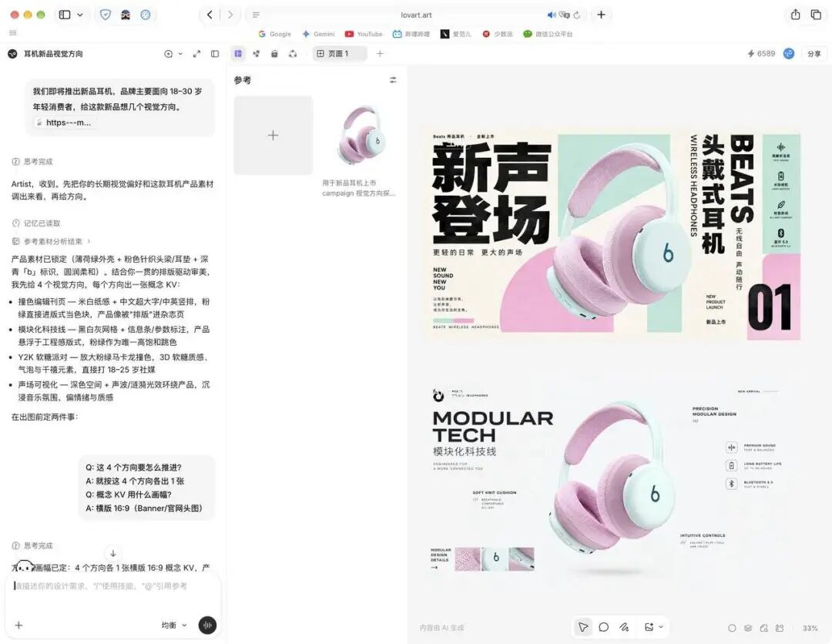Click the 分享 share button

click(814, 54)
